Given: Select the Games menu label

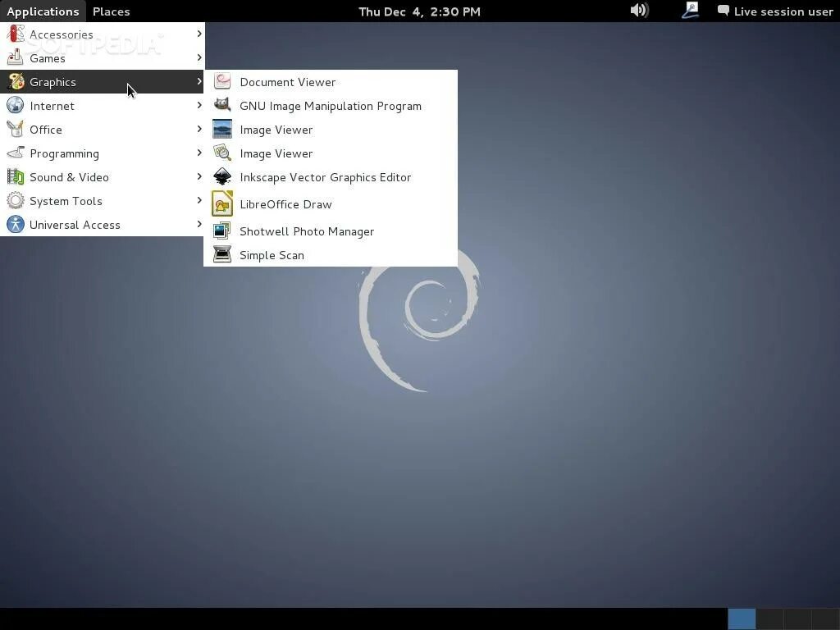Looking at the screenshot, I should coord(48,58).
